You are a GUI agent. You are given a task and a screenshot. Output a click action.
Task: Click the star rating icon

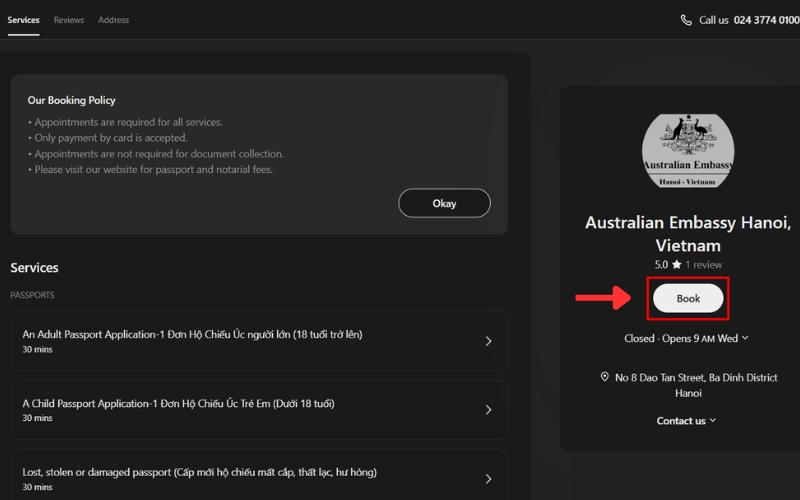(x=677, y=265)
